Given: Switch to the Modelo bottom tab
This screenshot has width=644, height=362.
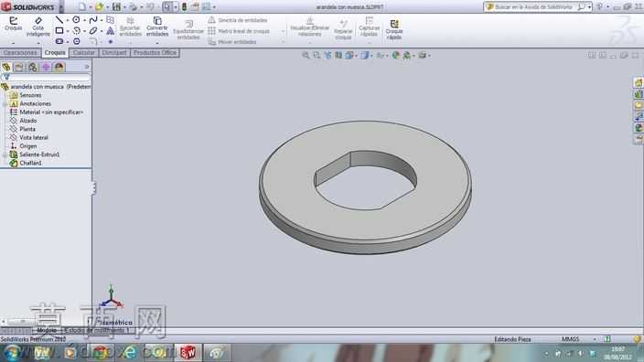Looking at the screenshot, I should pyautogui.click(x=47, y=330).
